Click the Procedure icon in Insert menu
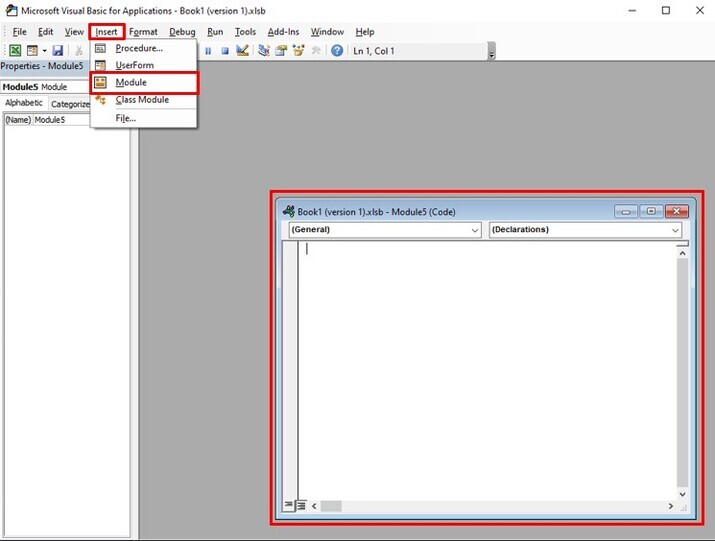Screen dimensions: 715x541 [x=100, y=48]
